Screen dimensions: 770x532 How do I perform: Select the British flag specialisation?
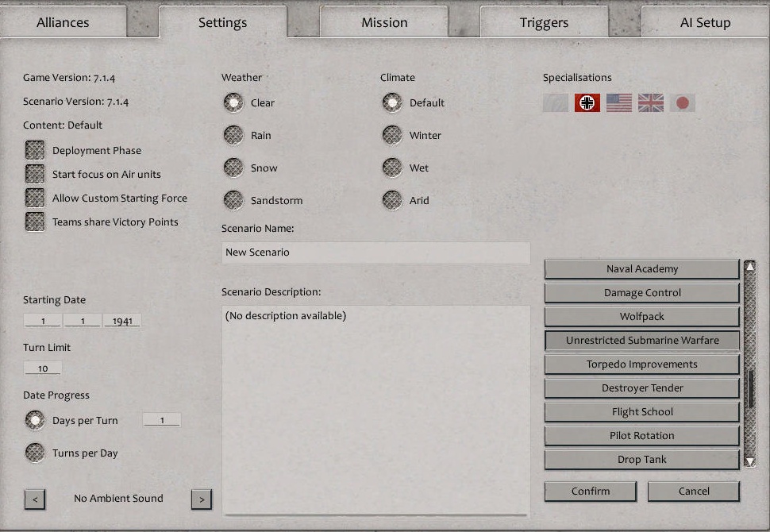pos(651,102)
